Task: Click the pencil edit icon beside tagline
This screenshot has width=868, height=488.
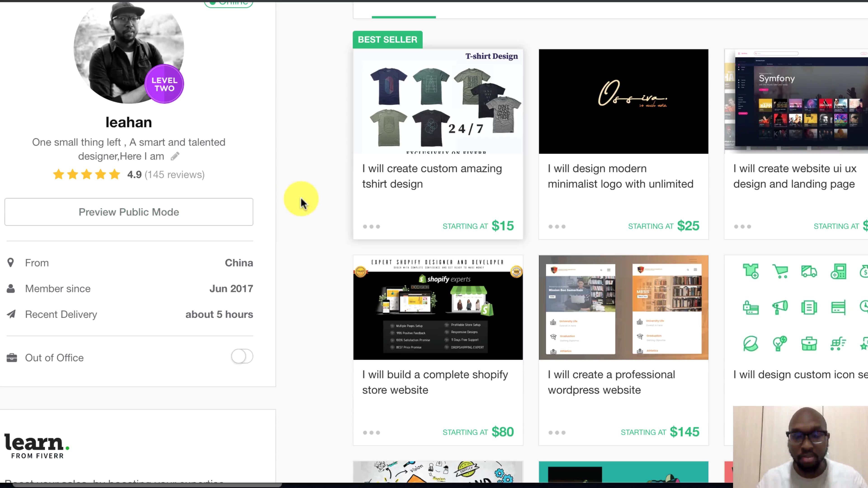Action: tap(175, 156)
